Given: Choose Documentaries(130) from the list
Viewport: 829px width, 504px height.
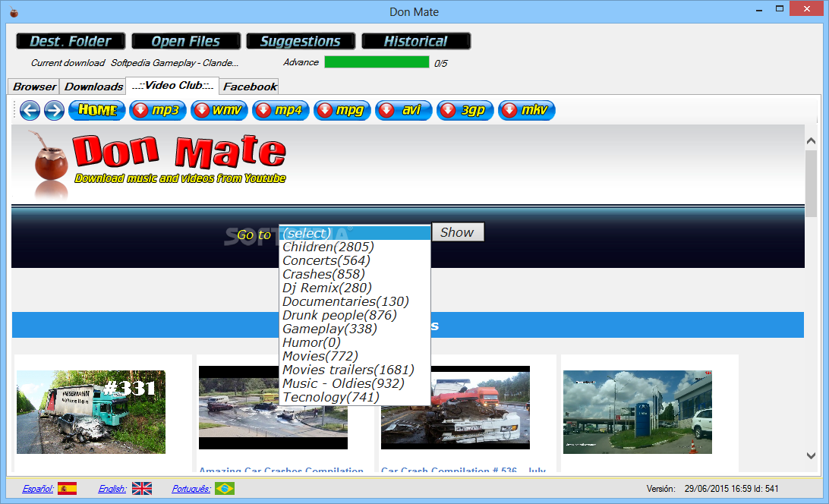Looking at the screenshot, I should point(355,301).
